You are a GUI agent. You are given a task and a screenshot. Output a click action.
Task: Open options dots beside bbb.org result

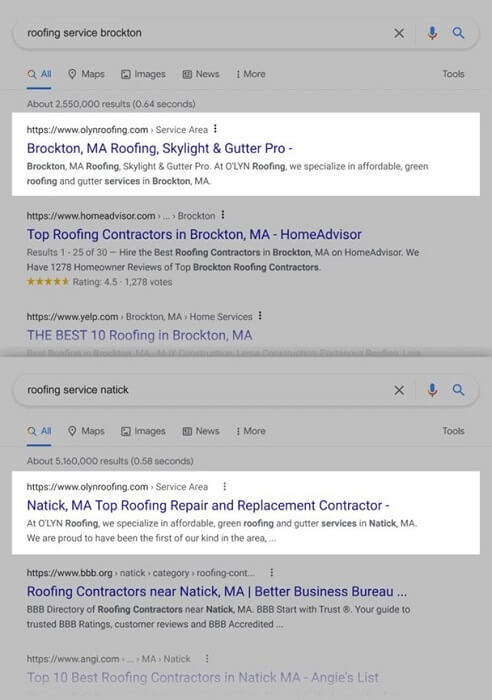pos(271,572)
